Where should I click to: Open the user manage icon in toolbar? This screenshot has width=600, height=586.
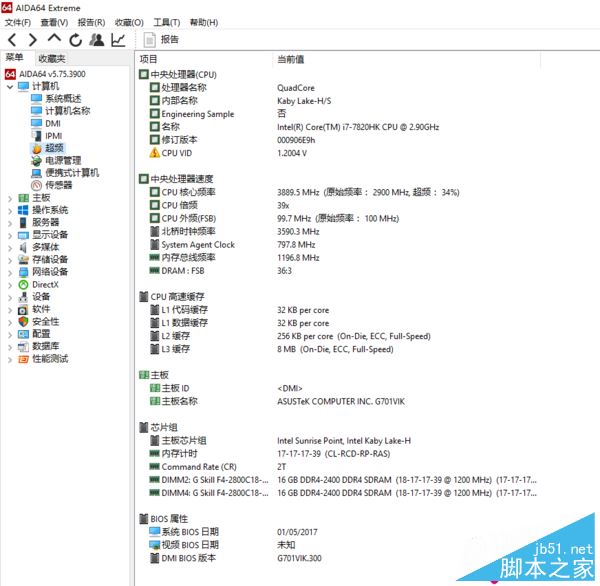point(97,39)
